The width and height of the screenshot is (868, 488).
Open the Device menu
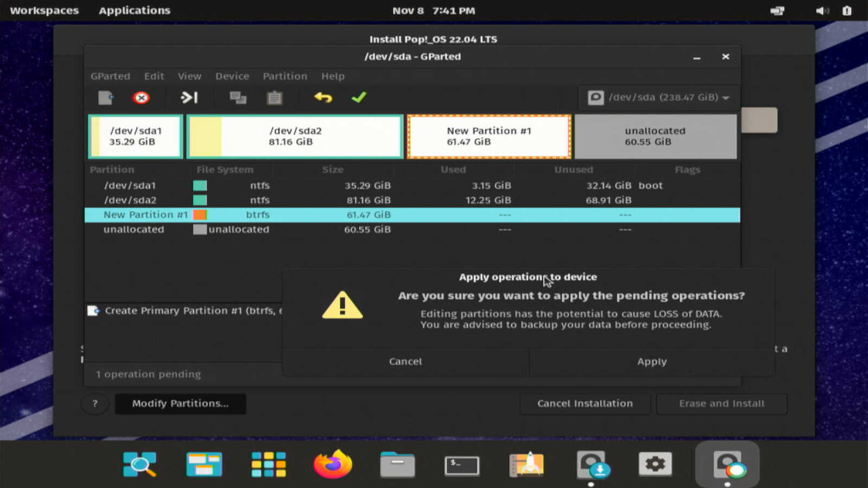coord(232,76)
